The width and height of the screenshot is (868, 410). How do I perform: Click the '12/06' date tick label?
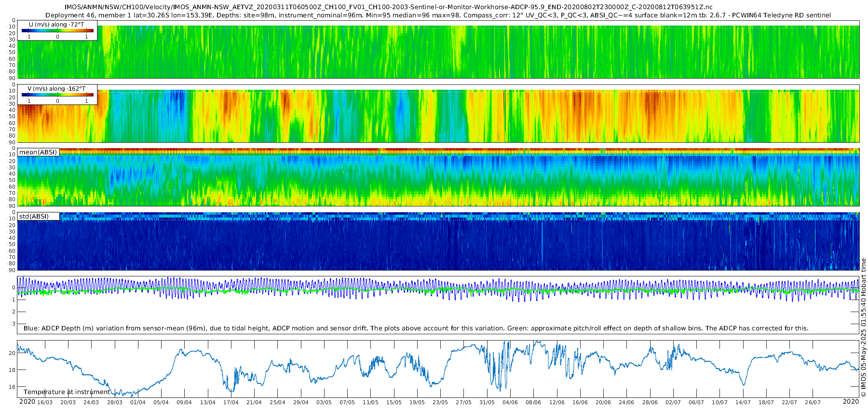tap(557, 402)
